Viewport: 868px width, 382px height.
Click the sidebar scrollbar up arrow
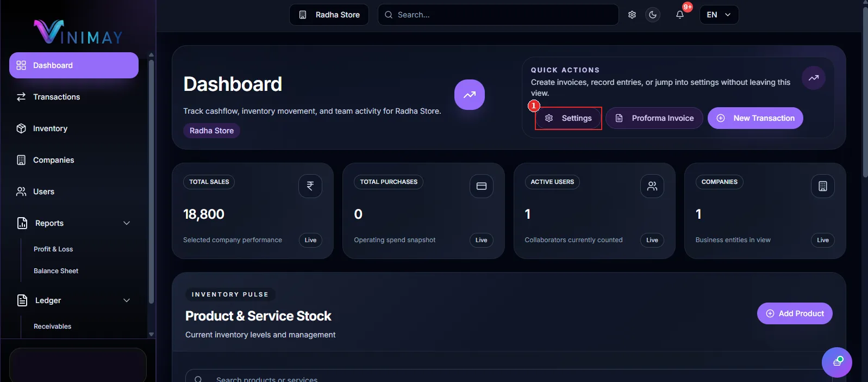click(151, 55)
